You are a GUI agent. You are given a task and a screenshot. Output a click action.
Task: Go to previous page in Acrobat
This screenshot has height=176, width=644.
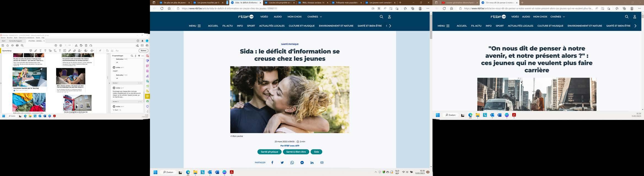pyautogui.click(x=56, y=45)
